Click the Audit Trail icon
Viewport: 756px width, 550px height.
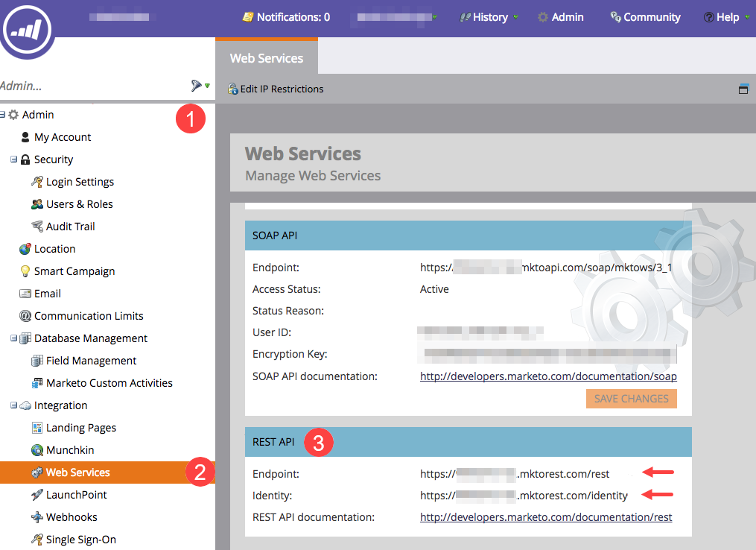point(37,227)
